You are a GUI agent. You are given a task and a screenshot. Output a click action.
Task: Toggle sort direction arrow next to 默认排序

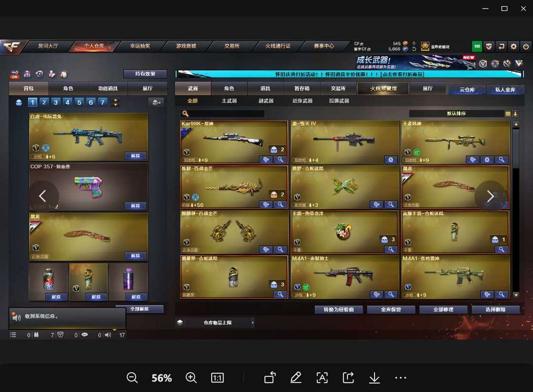tap(515, 114)
